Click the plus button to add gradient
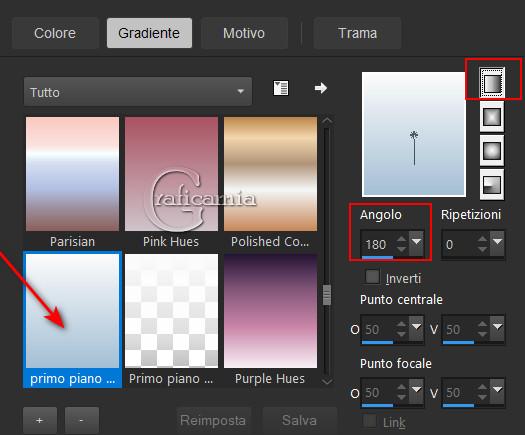The image size is (525, 435). (40, 420)
